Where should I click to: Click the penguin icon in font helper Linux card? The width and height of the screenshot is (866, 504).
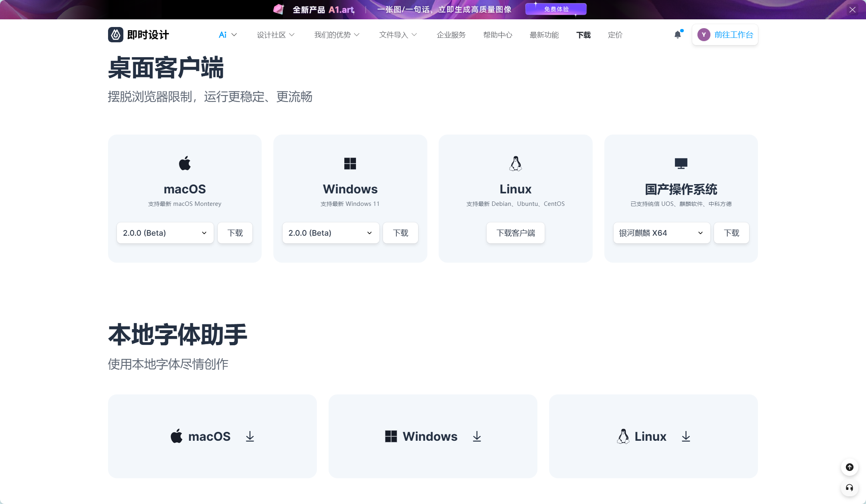(x=623, y=436)
